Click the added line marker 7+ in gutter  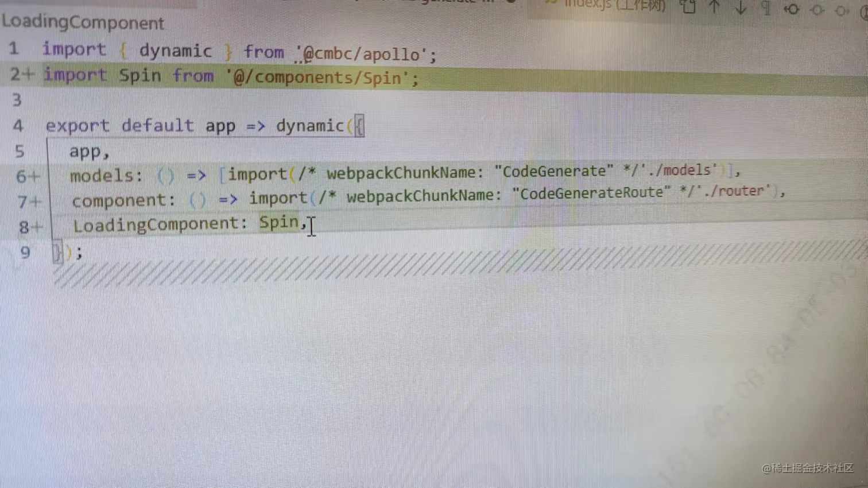pyautogui.click(x=30, y=202)
